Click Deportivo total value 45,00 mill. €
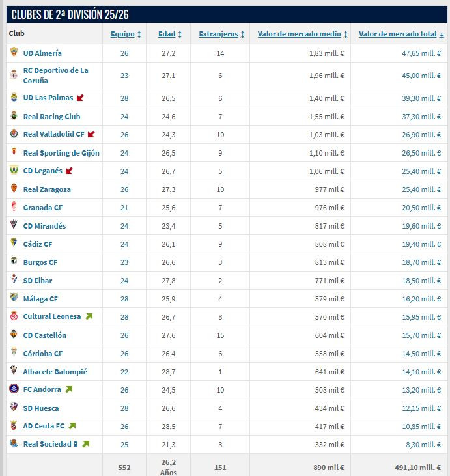Viewport: 450px width, 476px height. pyautogui.click(x=421, y=76)
